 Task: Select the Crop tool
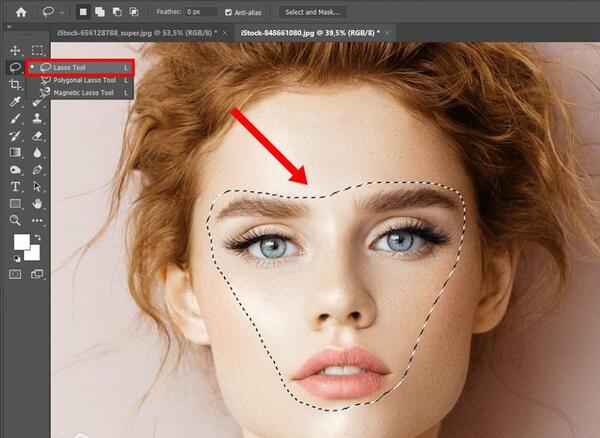point(15,85)
